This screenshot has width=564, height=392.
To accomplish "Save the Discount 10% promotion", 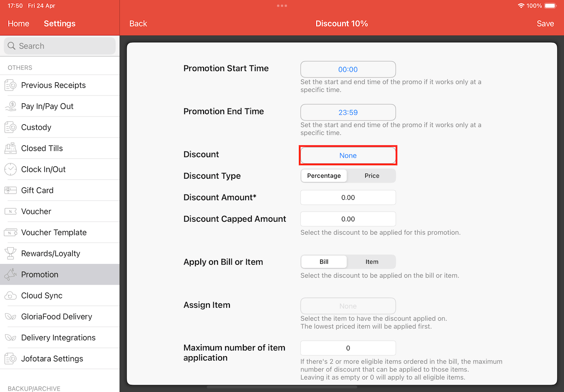I will point(545,24).
